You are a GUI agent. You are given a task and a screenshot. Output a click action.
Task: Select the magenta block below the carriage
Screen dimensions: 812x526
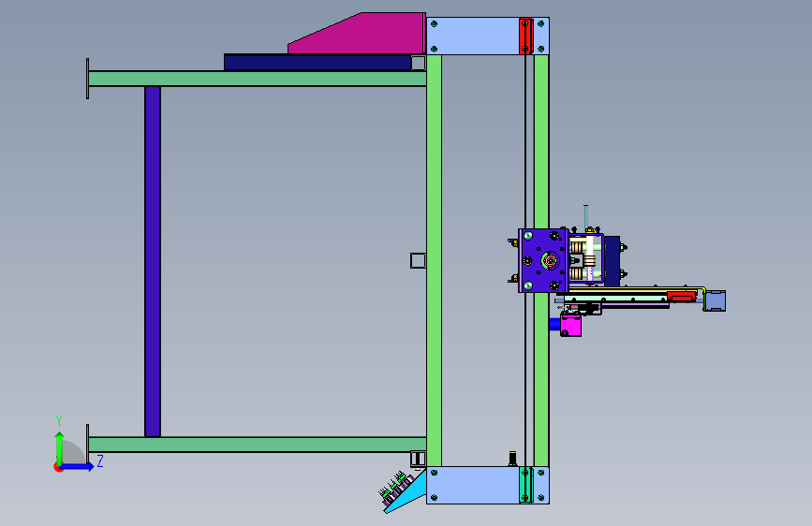click(x=570, y=326)
